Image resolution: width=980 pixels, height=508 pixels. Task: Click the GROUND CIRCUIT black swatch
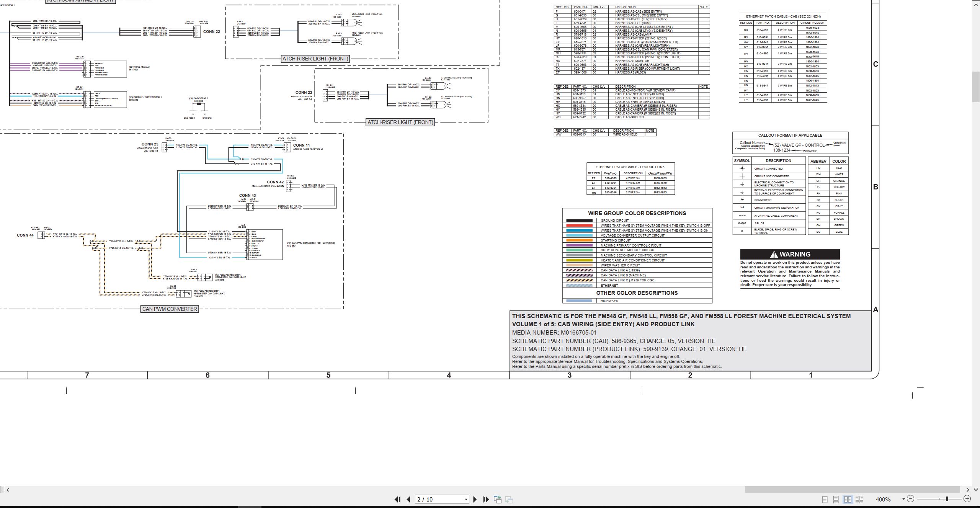(x=579, y=221)
